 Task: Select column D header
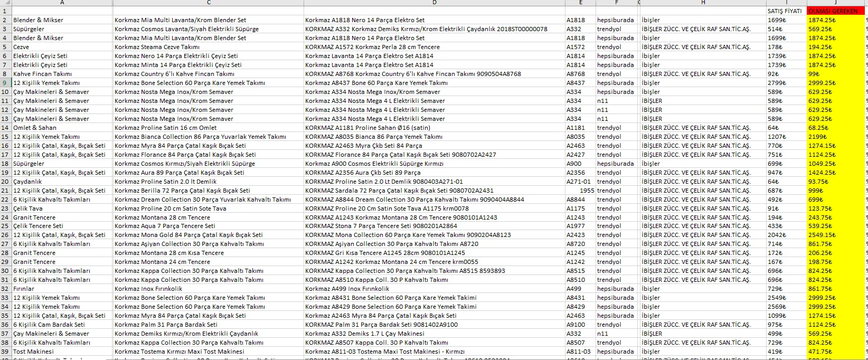click(435, 3)
